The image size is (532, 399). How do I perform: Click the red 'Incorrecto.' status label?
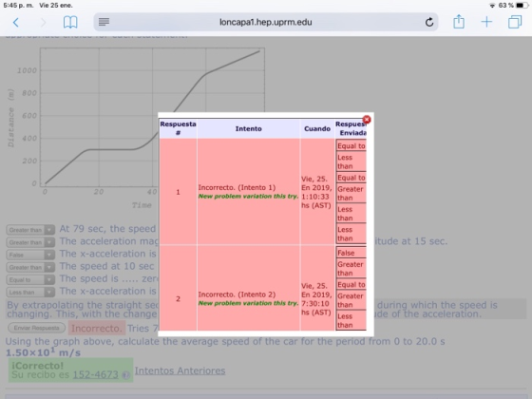click(x=97, y=328)
